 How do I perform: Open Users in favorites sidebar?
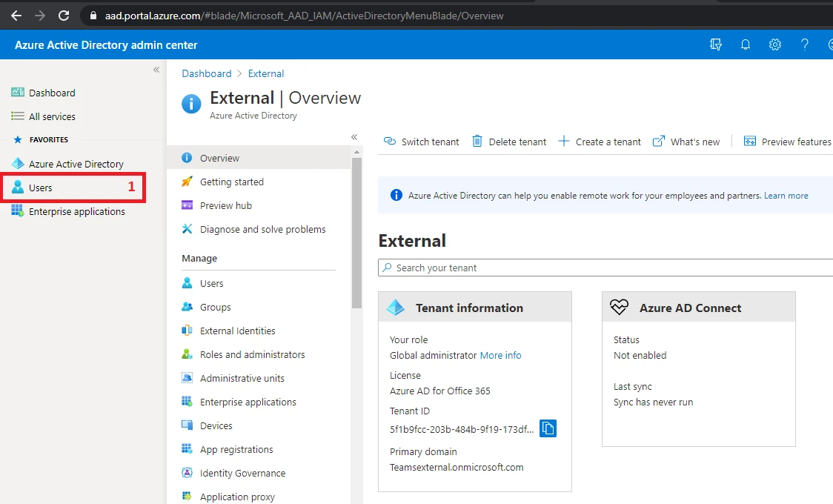(41, 188)
